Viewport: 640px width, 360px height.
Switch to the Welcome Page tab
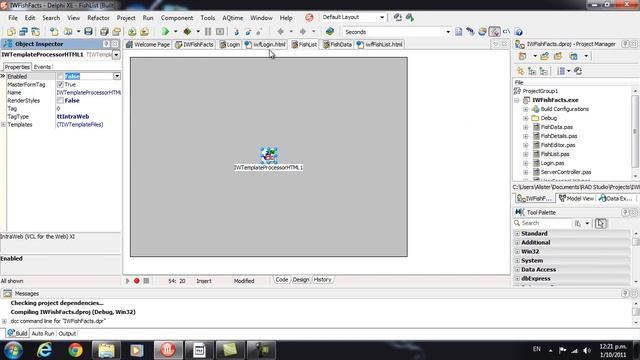coord(148,44)
